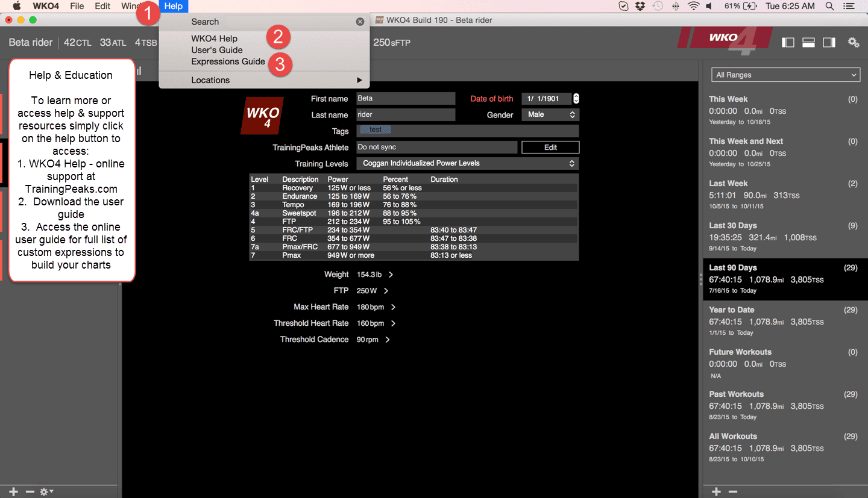Click the plus icon under the left sidebar
Viewport: 868px width, 498px height.
[x=13, y=492]
